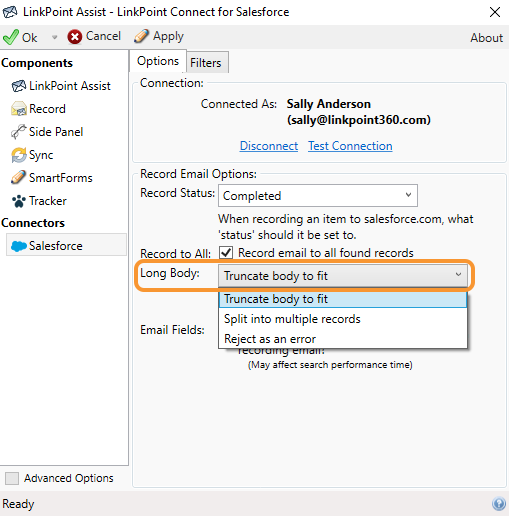The width and height of the screenshot is (509, 516).
Task: Select the Salesforce cloud connector icon
Action: (19, 246)
